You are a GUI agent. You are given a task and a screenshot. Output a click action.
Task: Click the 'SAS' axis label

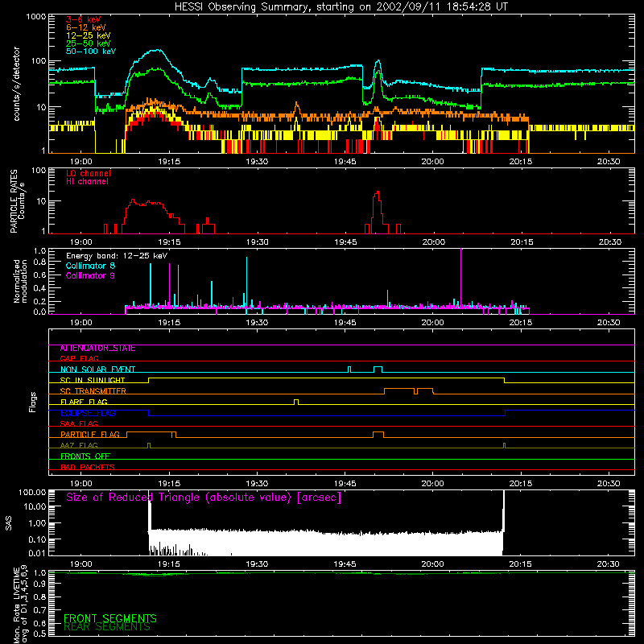8,523
